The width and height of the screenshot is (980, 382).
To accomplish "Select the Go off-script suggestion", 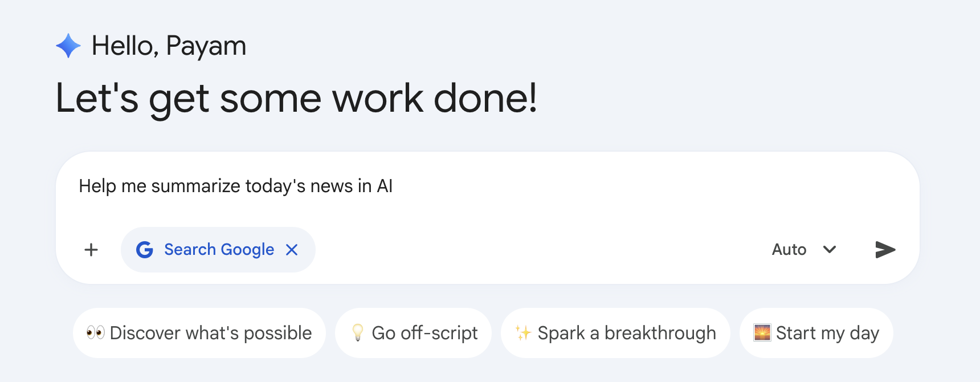I will (413, 332).
